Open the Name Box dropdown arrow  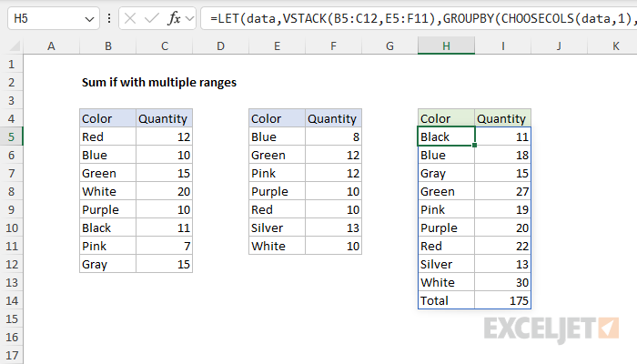[89, 19]
